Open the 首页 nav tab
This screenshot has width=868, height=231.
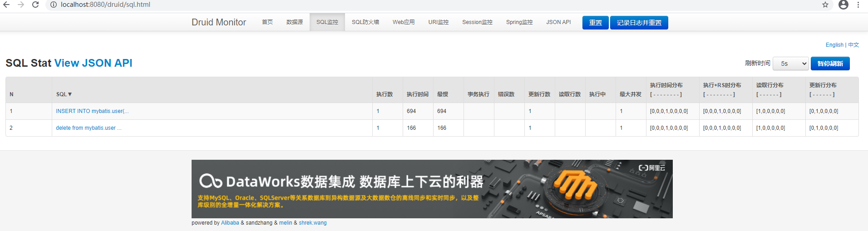click(x=267, y=22)
